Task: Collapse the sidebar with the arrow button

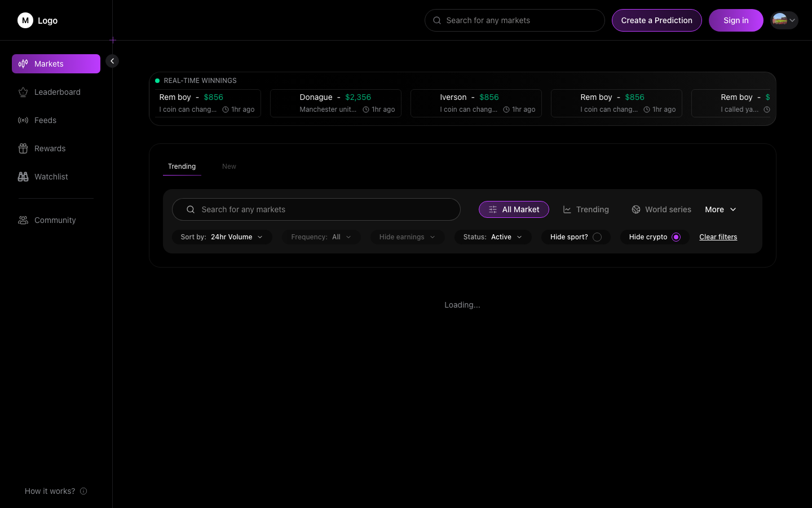Action: tap(112, 61)
